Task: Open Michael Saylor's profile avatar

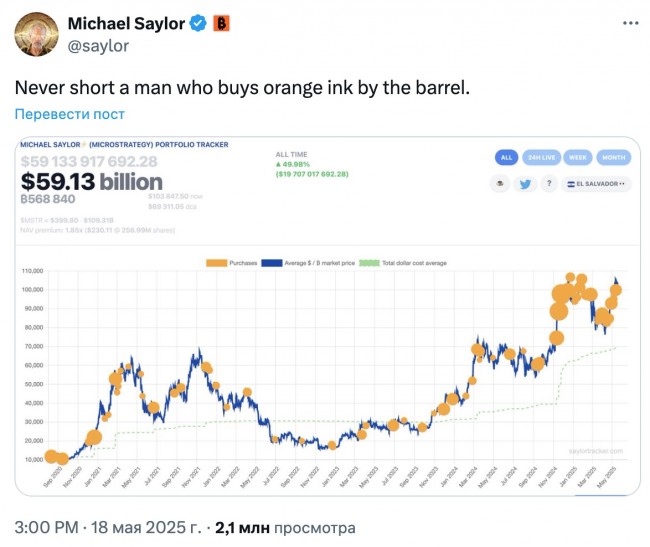Action: [36, 34]
